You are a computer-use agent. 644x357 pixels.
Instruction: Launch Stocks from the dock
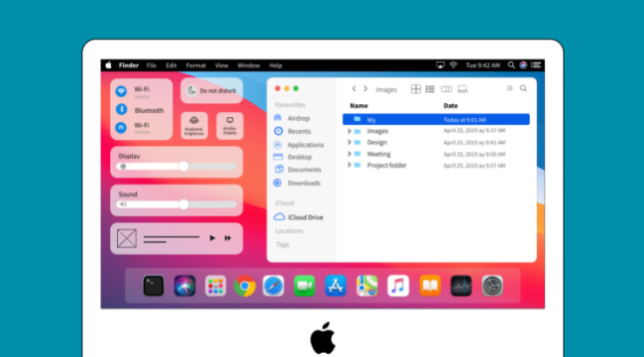(x=461, y=286)
